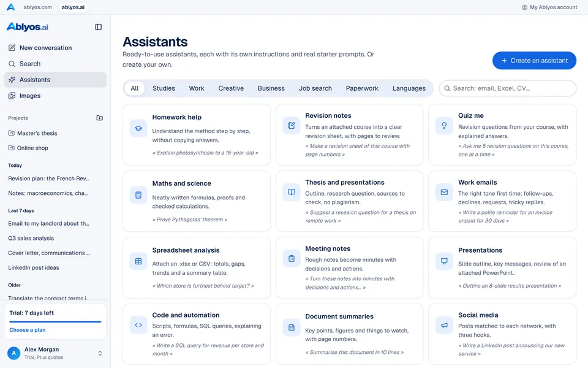Select the Work filter tab

point(197,88)
